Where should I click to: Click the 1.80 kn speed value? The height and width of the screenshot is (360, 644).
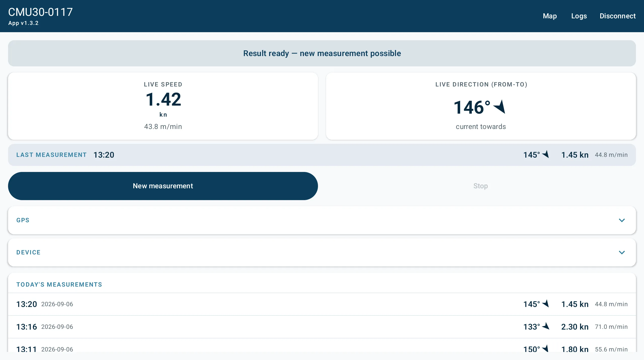(x=575, y=349)
